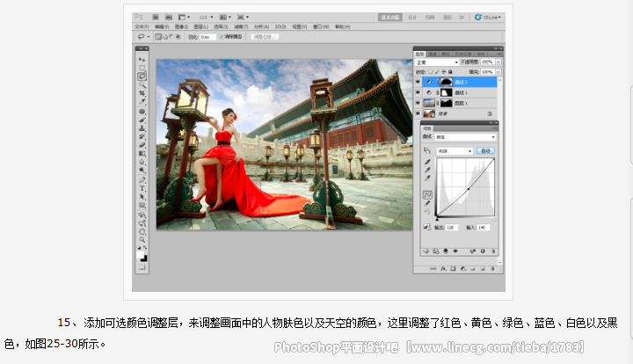Click the fx layer style icon

coord(443,268)
